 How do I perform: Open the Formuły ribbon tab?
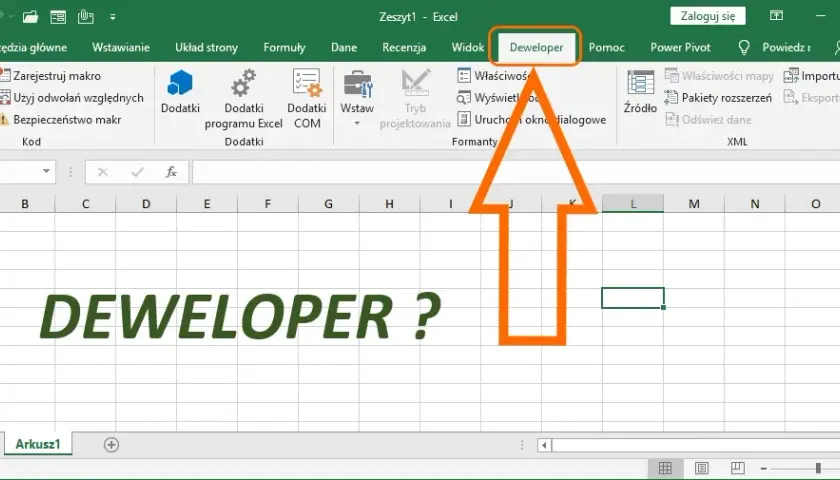pos(284,47)
